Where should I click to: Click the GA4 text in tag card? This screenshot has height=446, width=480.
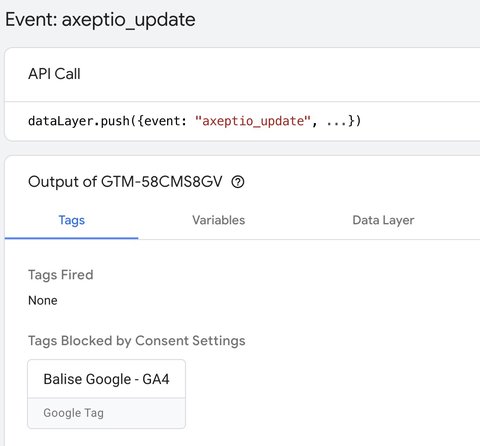click(156, 379)
